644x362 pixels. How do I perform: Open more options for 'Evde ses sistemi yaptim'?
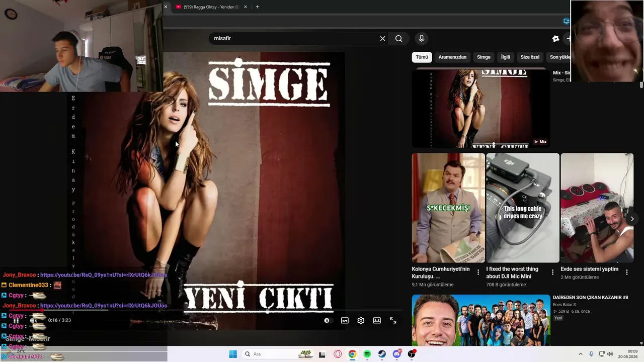(x=627, y=273)
